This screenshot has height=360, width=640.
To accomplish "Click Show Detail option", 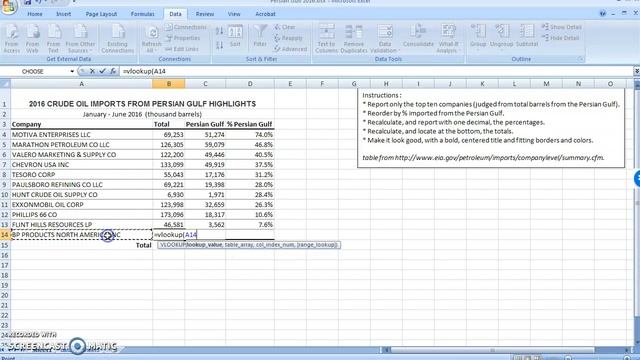I will (x=561, y=27).
